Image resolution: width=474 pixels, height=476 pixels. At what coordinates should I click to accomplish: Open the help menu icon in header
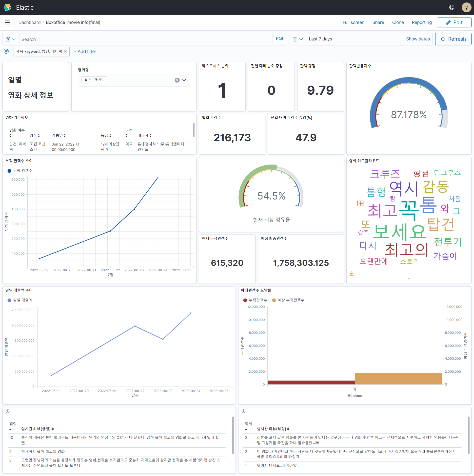click(x=452, y=7)
